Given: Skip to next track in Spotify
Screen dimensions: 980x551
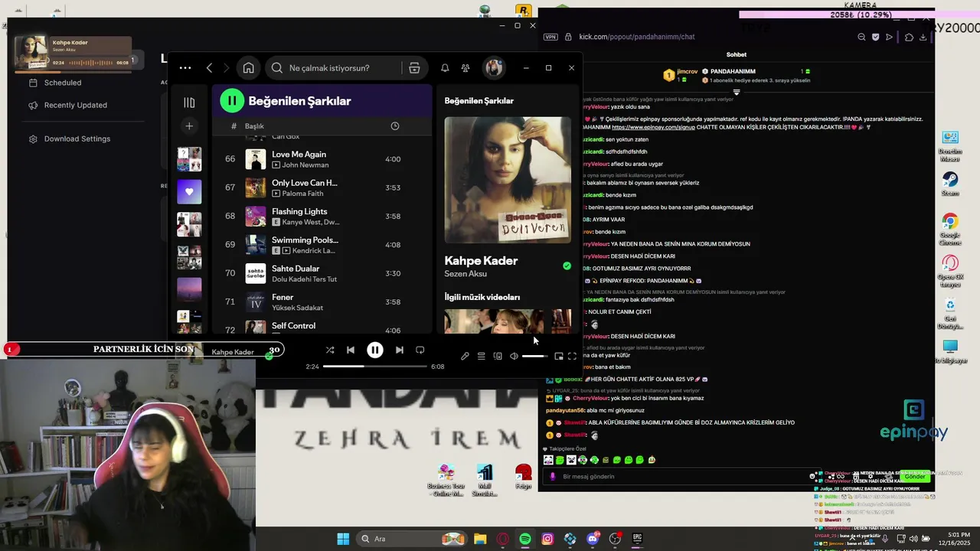Looking at the screenshot, I should [399, 350].
